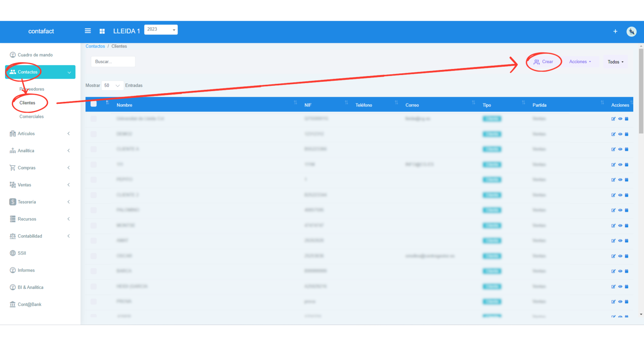Click the plus icon in top bar

pos(615,31)
